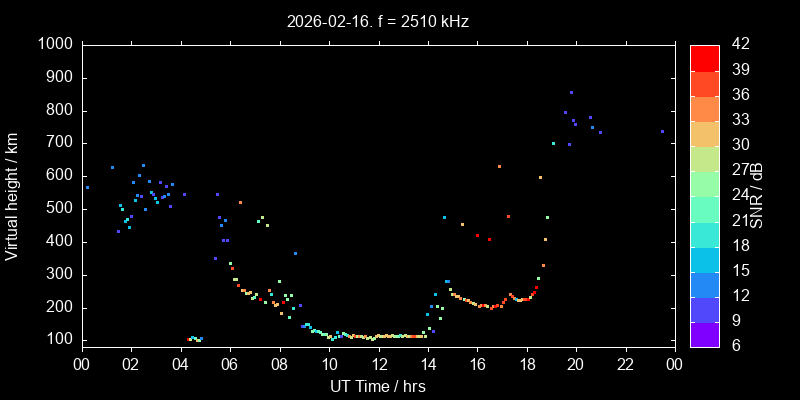Select the light green 24–27 dB colorbar band

(x=705, y=183)
